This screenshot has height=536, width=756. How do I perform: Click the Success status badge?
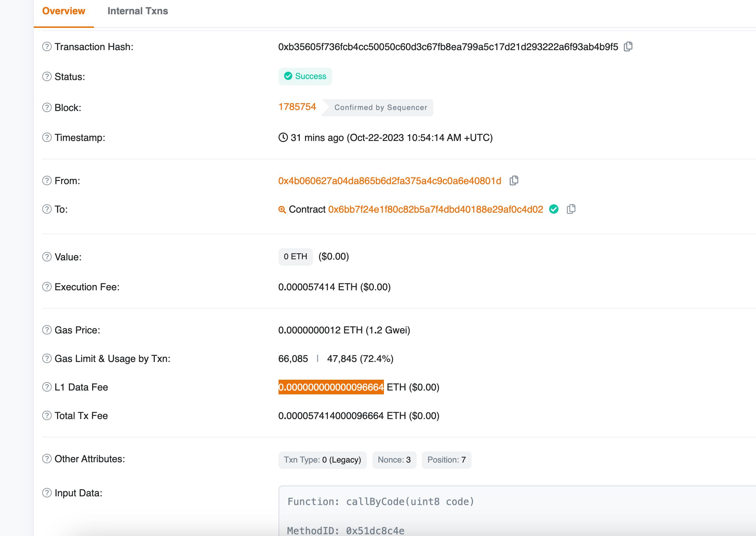(305, 77)
